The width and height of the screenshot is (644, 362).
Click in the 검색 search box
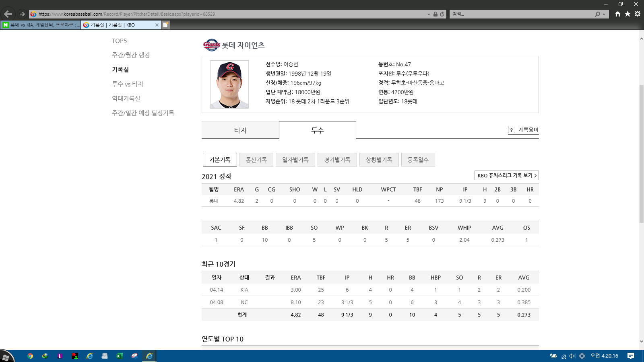point(521,14)
